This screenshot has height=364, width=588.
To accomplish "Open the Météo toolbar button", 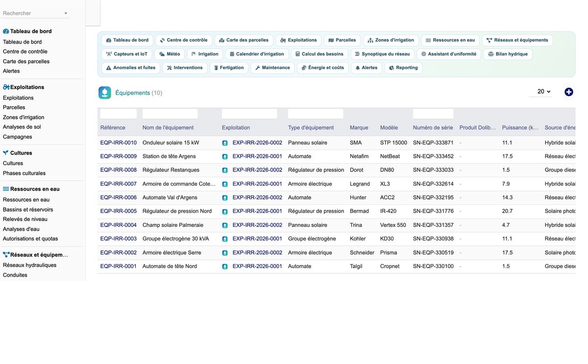I will 170,54.
